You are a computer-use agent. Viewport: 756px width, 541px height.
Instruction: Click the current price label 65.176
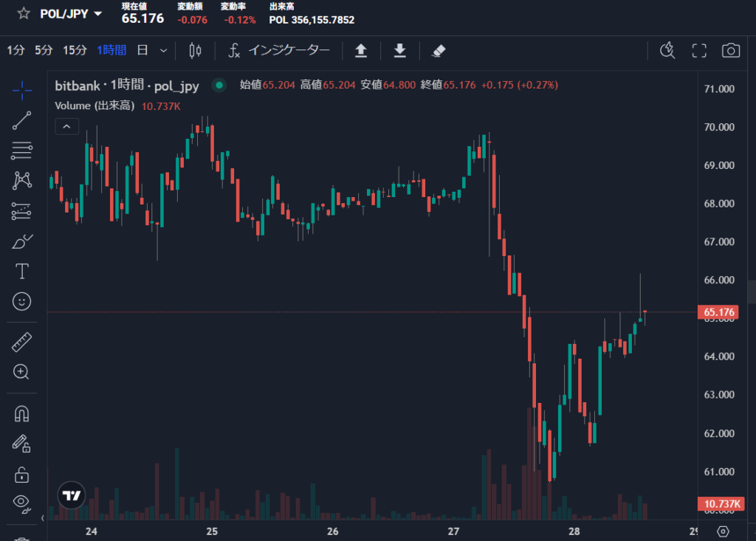(x=719, y=312)
